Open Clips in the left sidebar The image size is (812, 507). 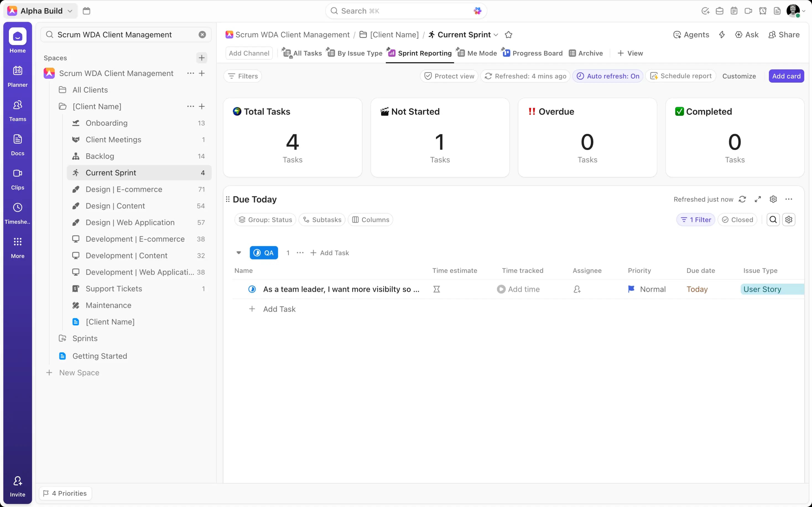17,179
